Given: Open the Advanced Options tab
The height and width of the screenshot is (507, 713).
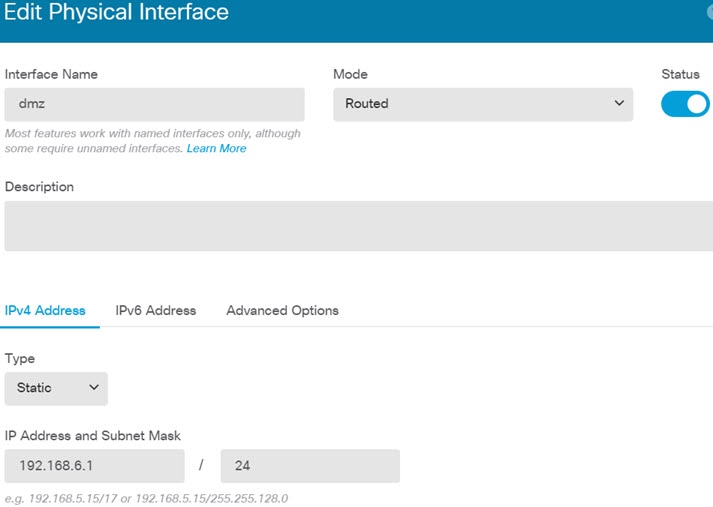Looking at the screenshot, I should coord(282,311).
